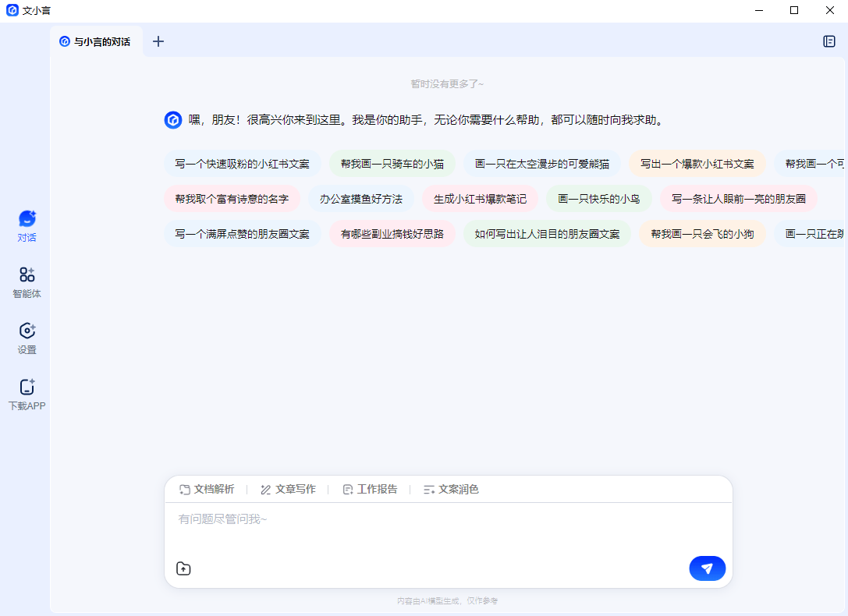Click the 办公室摸鱼好方法 suggestion chip
This screenshot has height=616, width=848.
click(360, 199)
